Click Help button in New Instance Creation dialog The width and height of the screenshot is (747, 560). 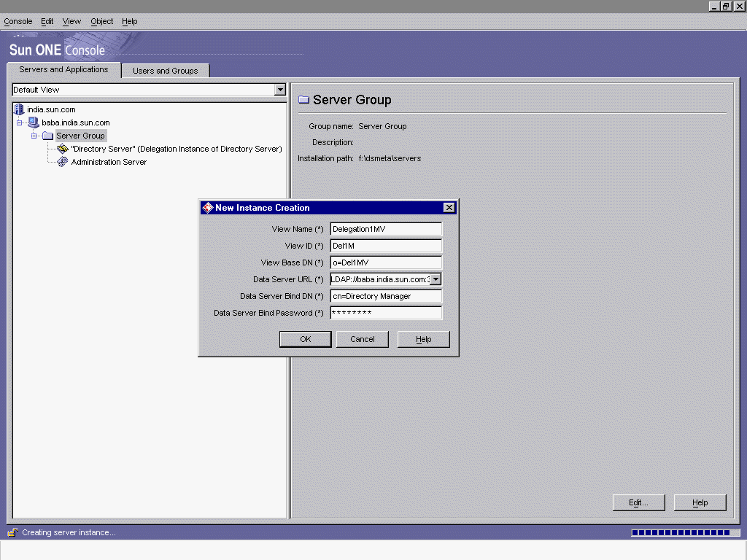pos(424,339)
